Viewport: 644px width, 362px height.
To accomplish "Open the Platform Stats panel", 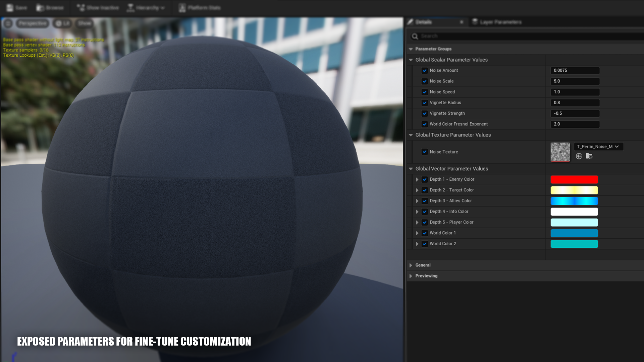I will [x=200, y=7].
